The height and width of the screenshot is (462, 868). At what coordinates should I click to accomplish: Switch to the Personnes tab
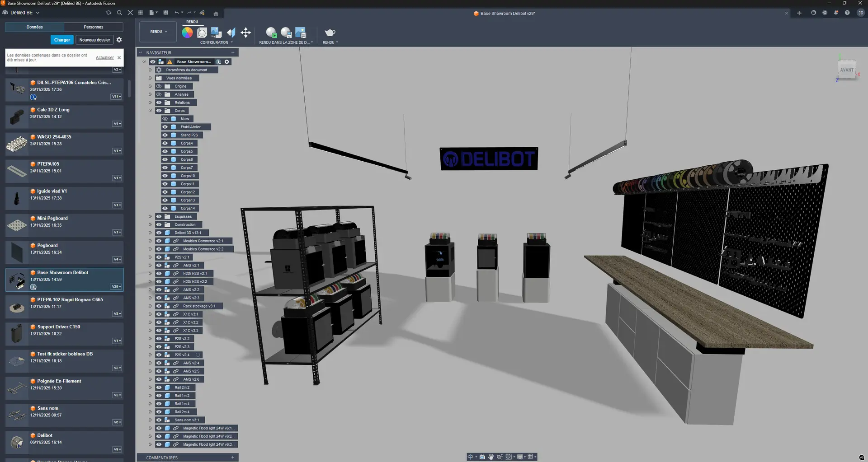tap(93, 27)
